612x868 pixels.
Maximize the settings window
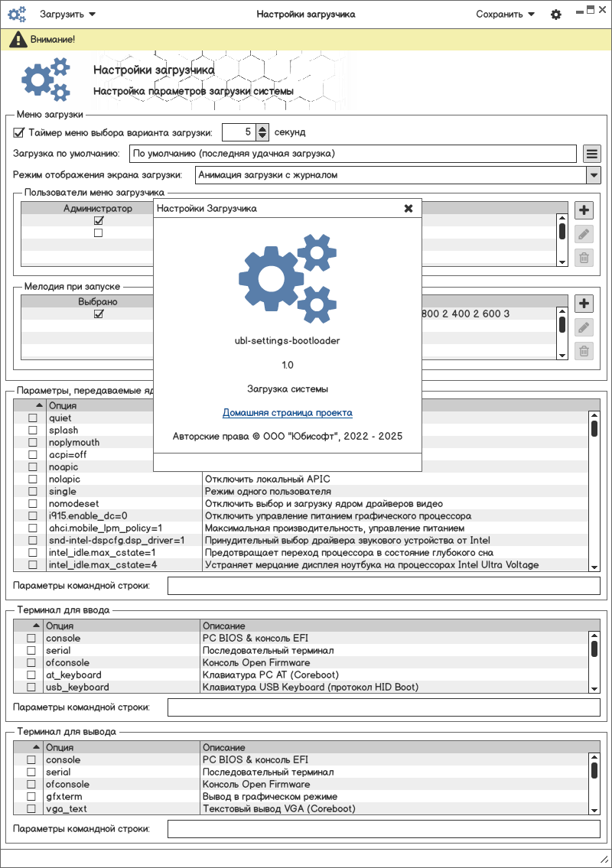click(x=591, y=9)
